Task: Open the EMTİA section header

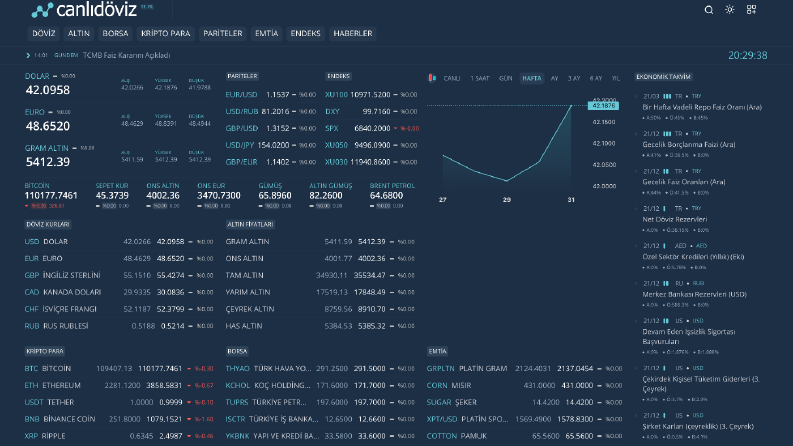Action: coord(437,351)
